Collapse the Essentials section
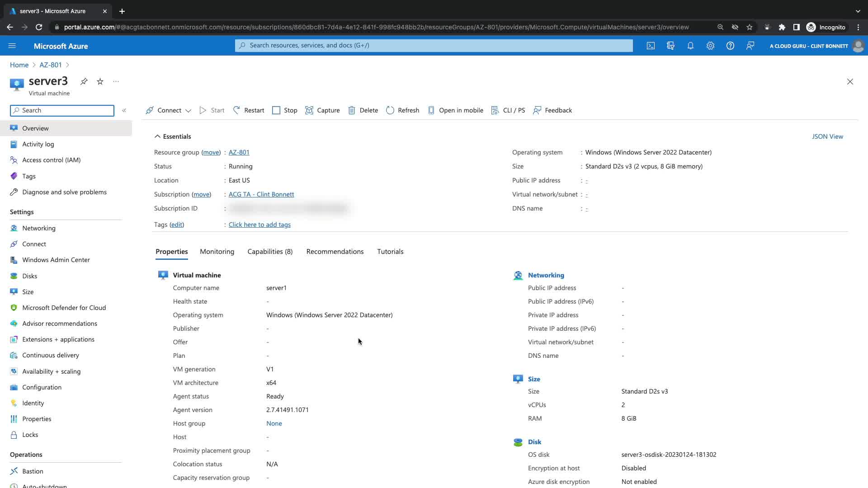 tap(157, 136)
